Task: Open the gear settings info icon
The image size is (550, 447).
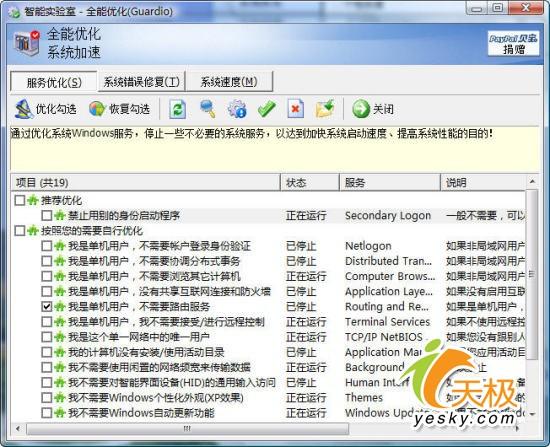Action: click(x=237, y=109)
